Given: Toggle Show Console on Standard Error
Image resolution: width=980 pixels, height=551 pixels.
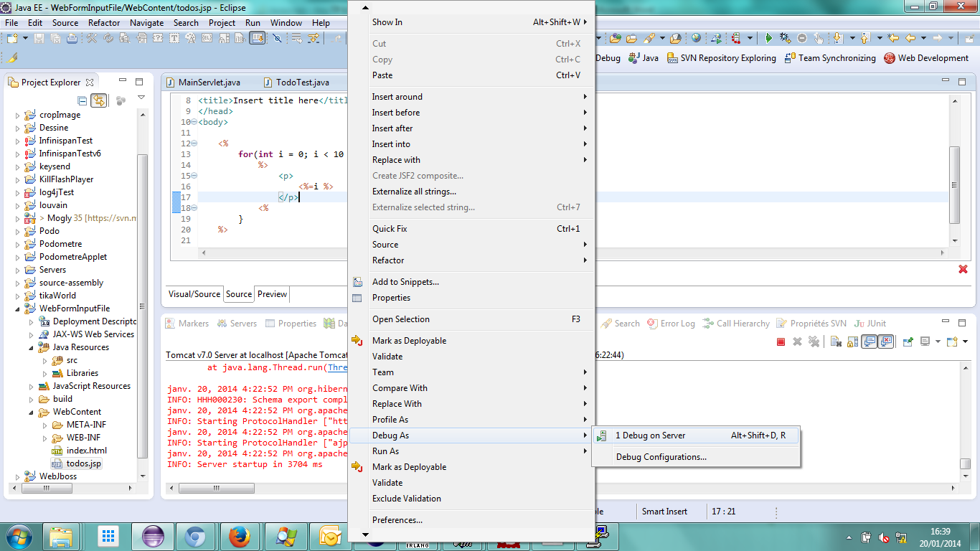Looking at the screenshot, I should point(885,342).
